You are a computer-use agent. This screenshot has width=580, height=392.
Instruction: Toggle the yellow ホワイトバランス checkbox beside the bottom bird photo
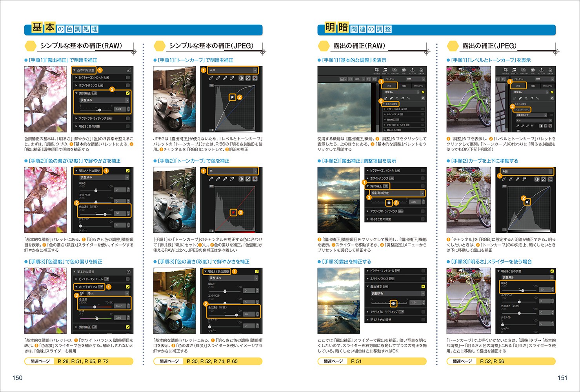pyautogui.click(x=128, y=287)
